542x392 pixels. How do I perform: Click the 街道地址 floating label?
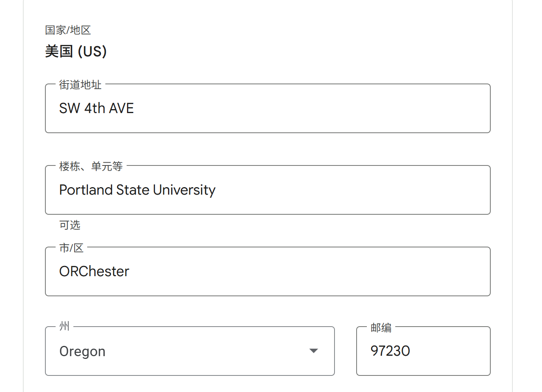coord(80,85)
